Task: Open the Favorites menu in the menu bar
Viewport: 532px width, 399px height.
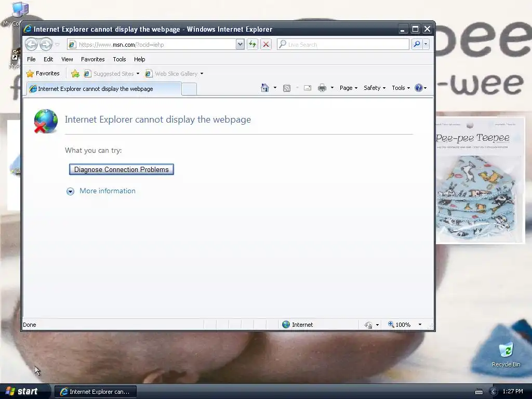Action: 92,59
